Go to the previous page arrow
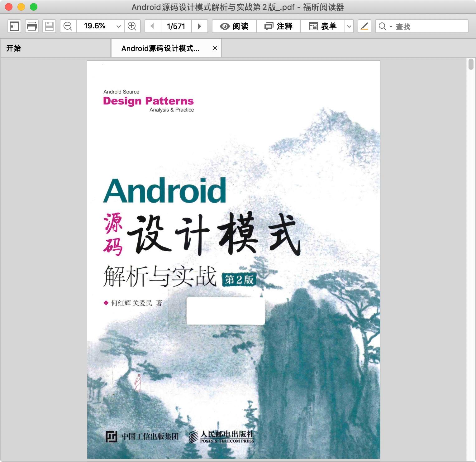 (153, 26)
